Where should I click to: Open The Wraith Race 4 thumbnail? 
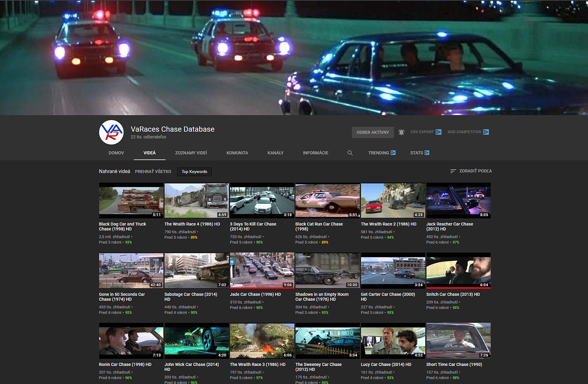[x=197, y=200]
